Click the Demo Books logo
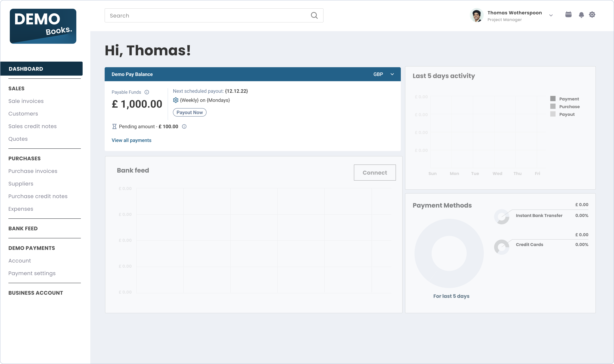The width and height of the screenshot is (614, 364). [43, 26]
